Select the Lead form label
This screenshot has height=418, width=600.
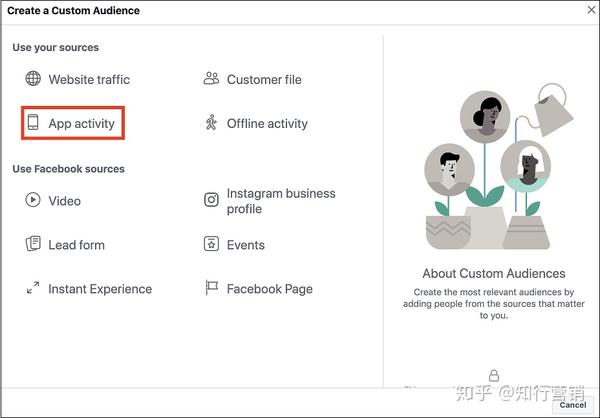(x=76, y=245)
